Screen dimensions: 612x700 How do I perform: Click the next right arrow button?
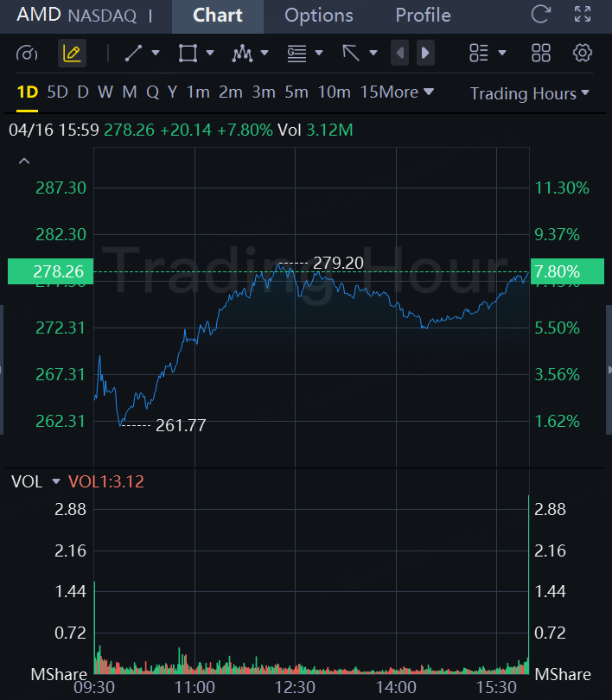click(x=425, y=53)
